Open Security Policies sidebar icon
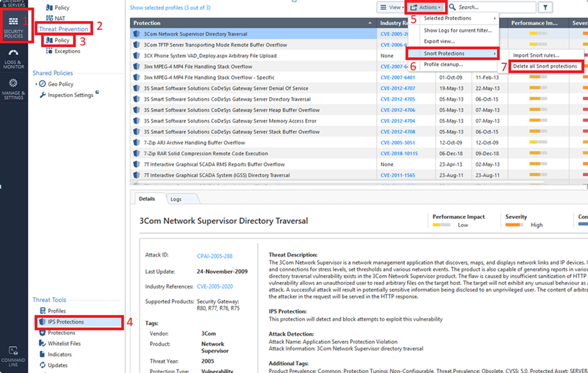Image resolution: width=588 pixels, height=373 pixels. click(x=14, y=25)
